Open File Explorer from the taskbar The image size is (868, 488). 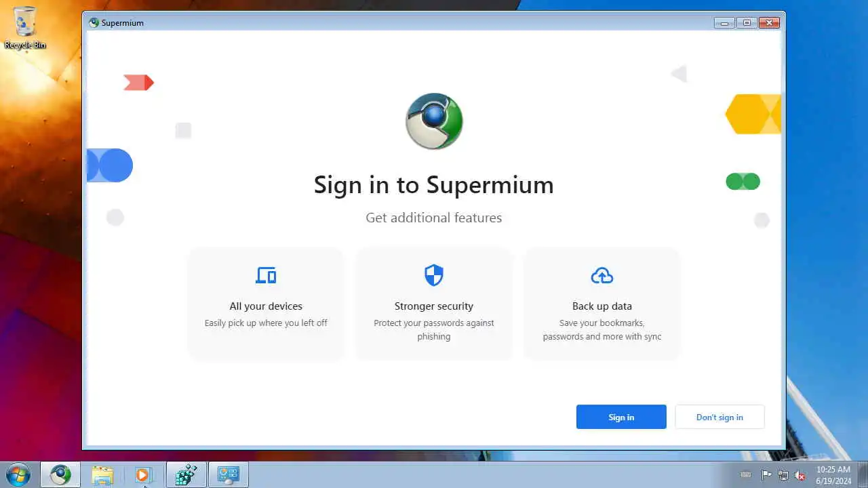[x=102, y=474]
